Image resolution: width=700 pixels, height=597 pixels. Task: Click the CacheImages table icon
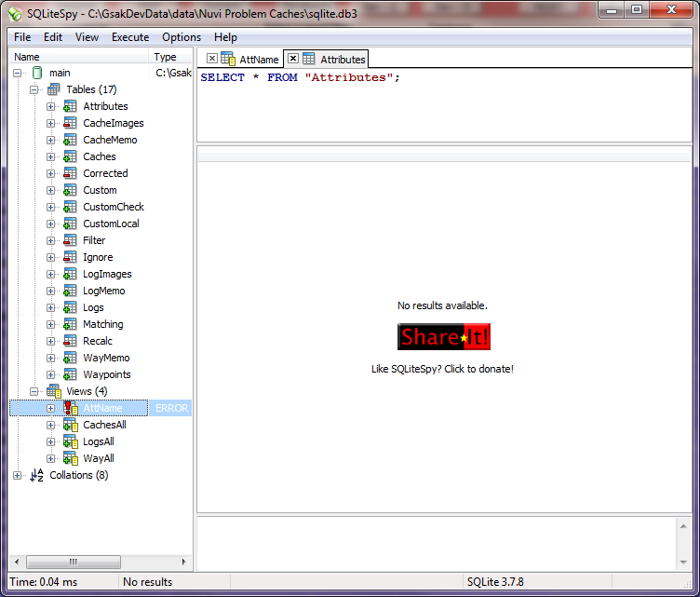point(70,123)
